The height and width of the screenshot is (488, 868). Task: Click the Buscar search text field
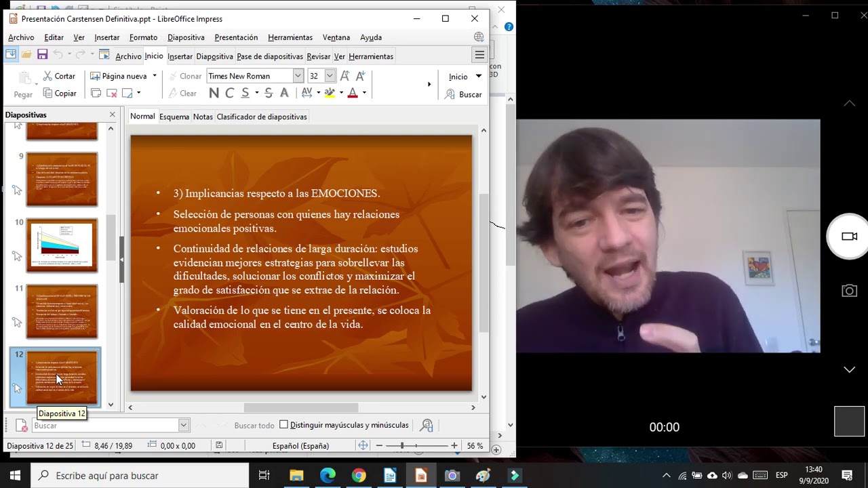click(105, 426)
